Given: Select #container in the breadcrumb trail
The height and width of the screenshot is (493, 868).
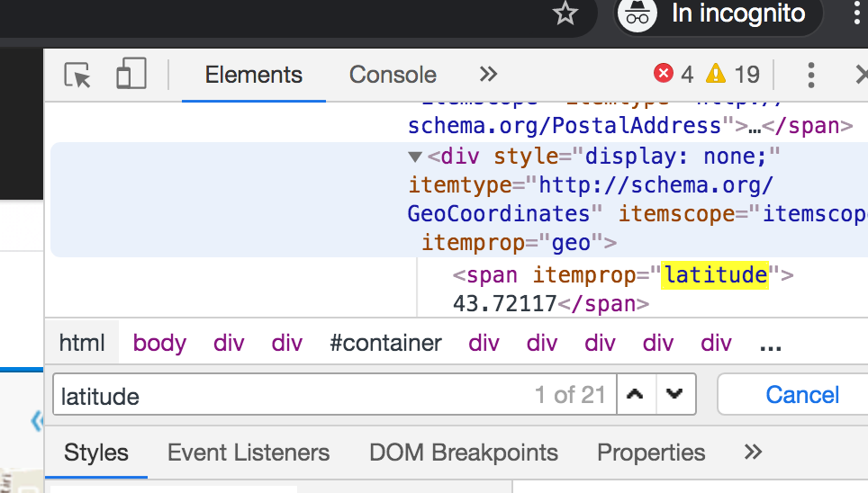Looking at the screenshot, I should coord(385,343).
